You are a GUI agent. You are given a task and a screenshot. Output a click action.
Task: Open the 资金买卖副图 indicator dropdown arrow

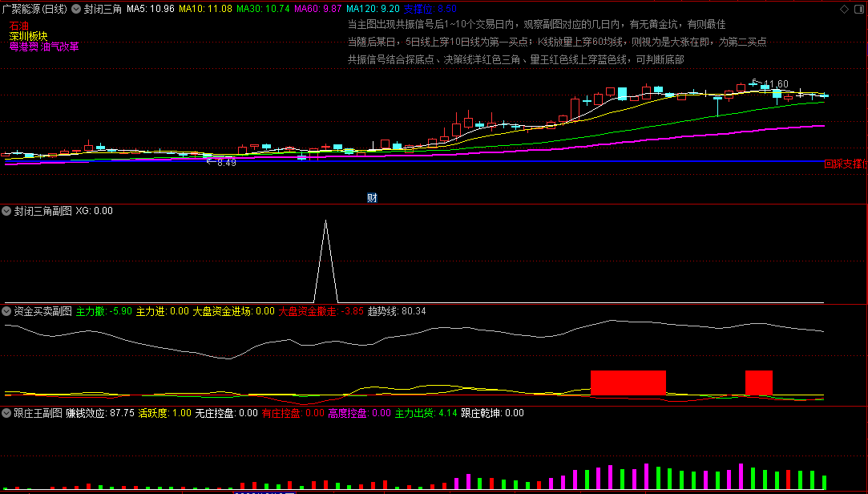(6, 311)
